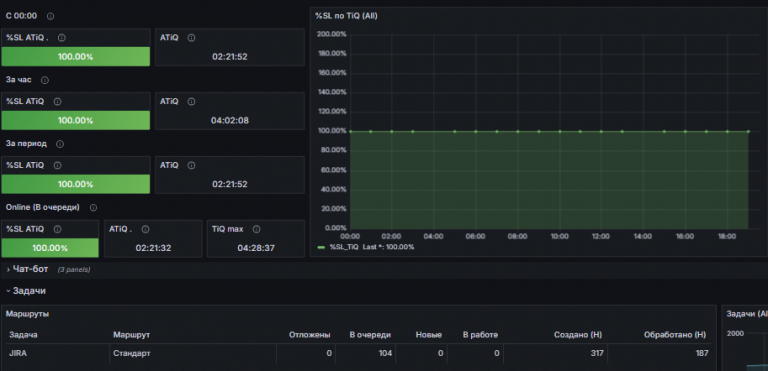Click ATiQ value 02:21:52 under За период

230,184
